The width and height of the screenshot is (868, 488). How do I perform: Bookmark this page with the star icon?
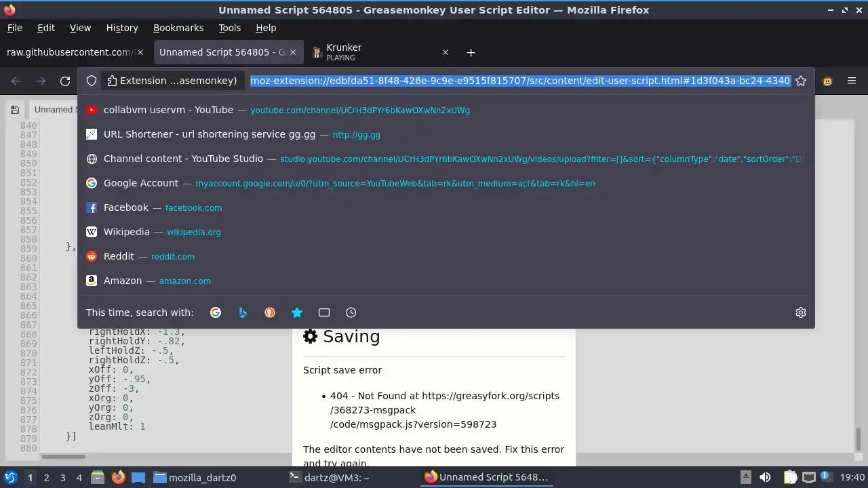coord(801,81)
